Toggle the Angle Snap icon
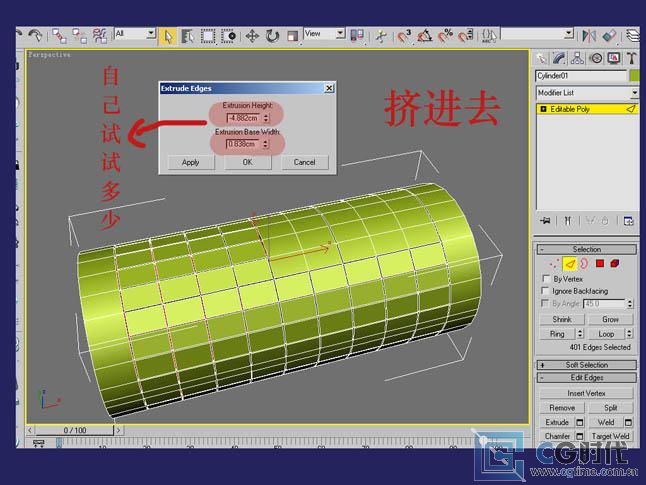 pos(425,36)
